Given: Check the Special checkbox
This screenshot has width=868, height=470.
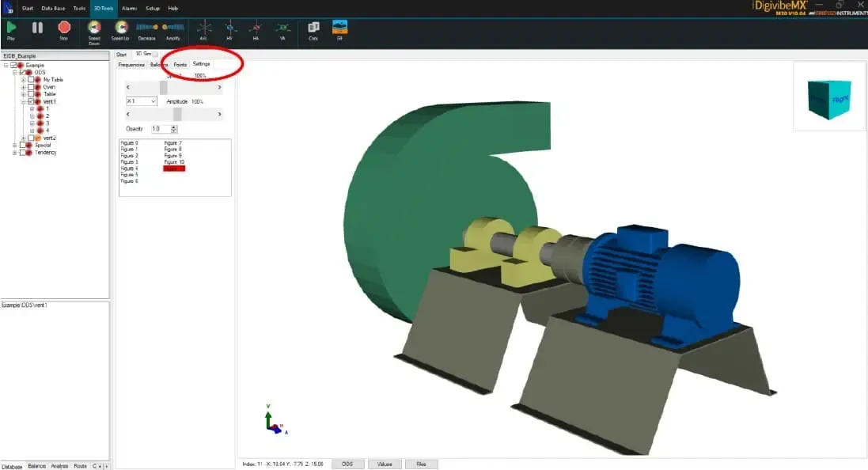Looking at the screenshot, I should tap(23, 145).
